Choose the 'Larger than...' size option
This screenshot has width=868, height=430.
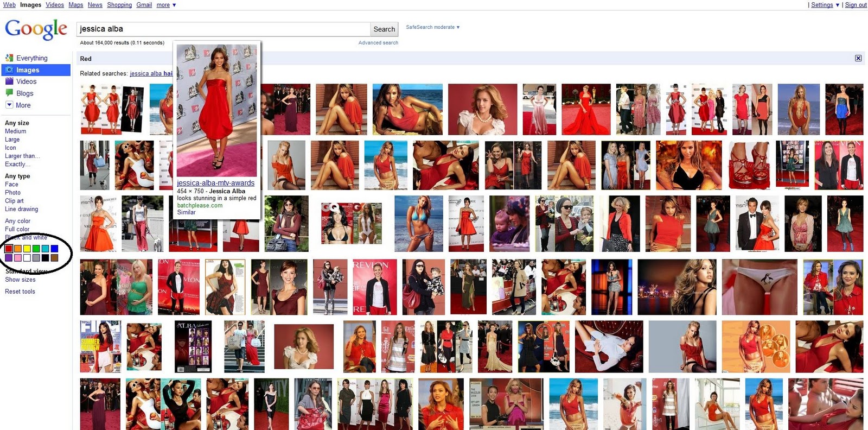pos(22,156)
